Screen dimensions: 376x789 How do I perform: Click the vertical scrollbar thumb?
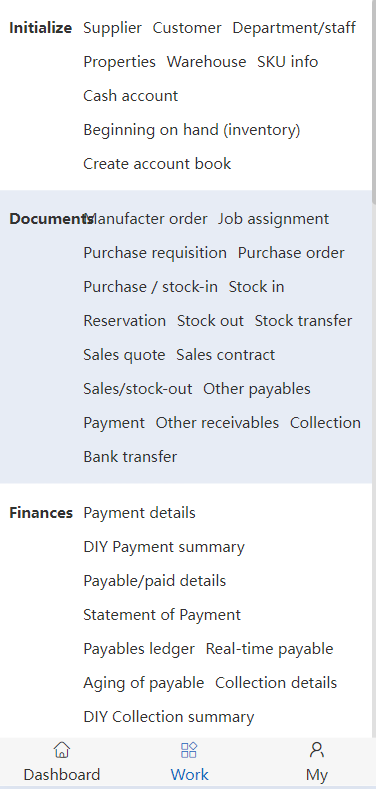pyautogui.click(x=373, y=101)
